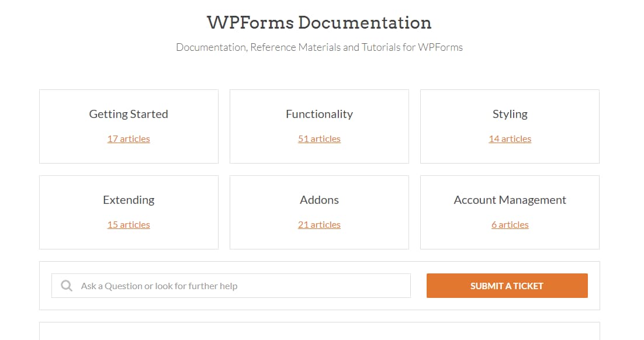
Task: Select the Addons category card
Action: [x=319, y=211]
